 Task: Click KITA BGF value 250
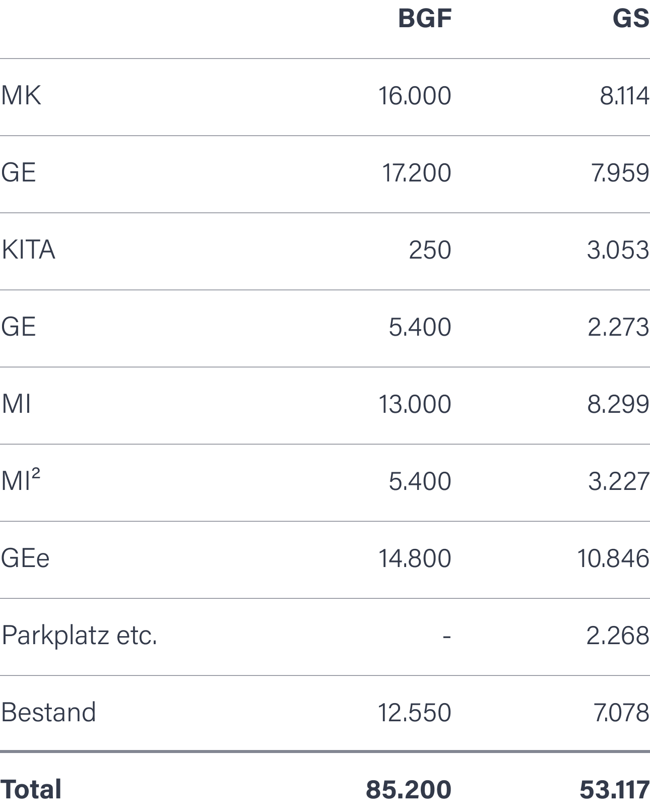430,249
